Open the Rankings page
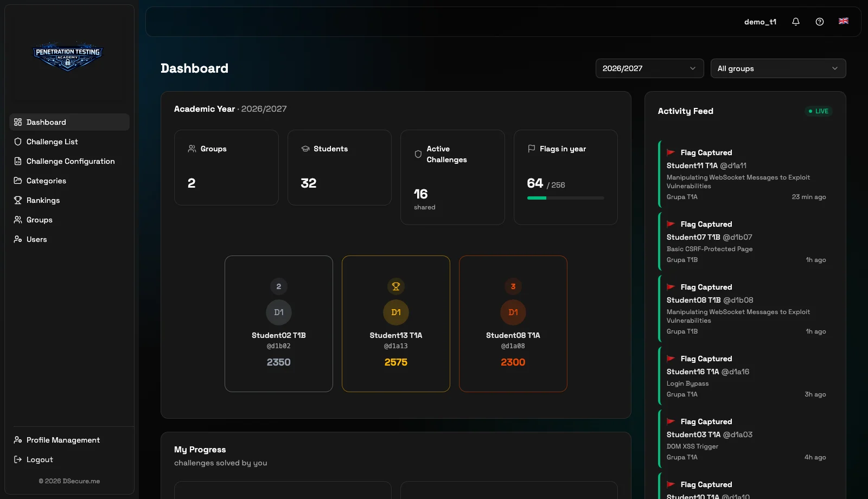 coord(69,200)
